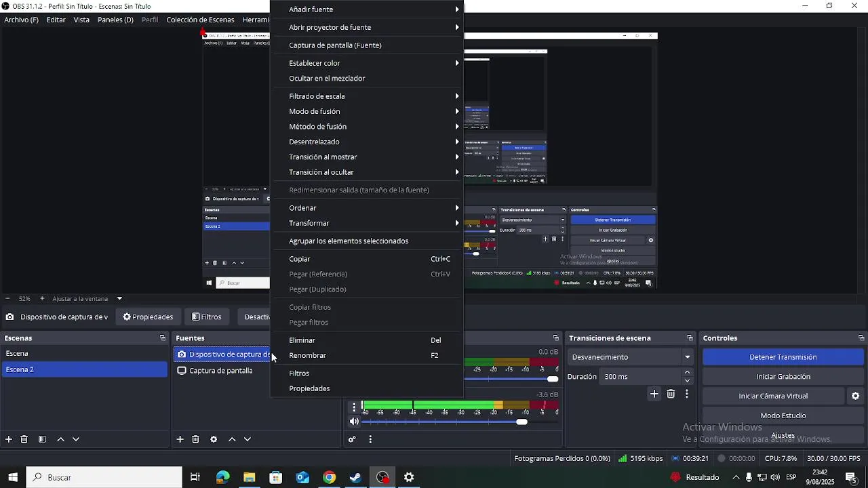Add a new scene with plus icon
This screenshot has width=868, height=488.
pyautogui.click(x=9, y=439)
